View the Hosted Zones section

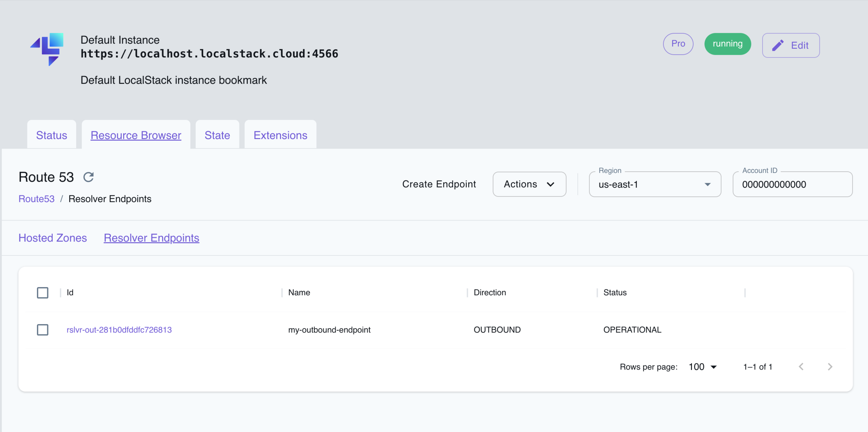[x=53, y=237]
